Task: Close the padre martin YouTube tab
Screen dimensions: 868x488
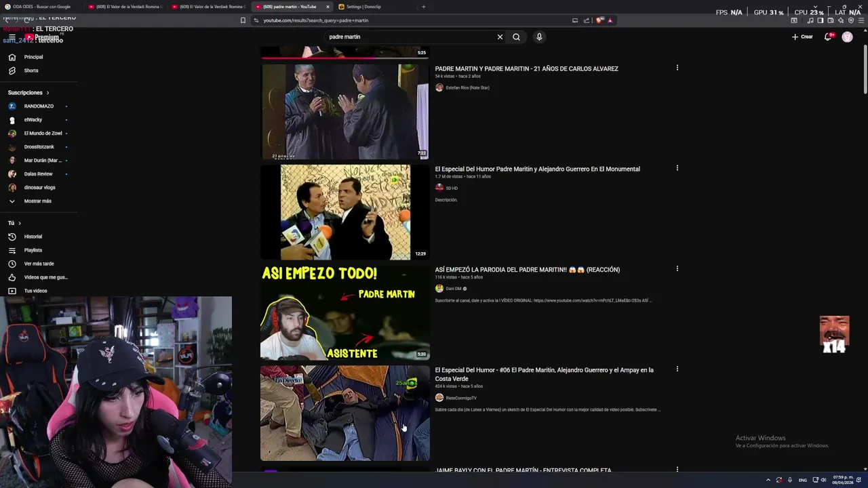Action: coord(328,7)
